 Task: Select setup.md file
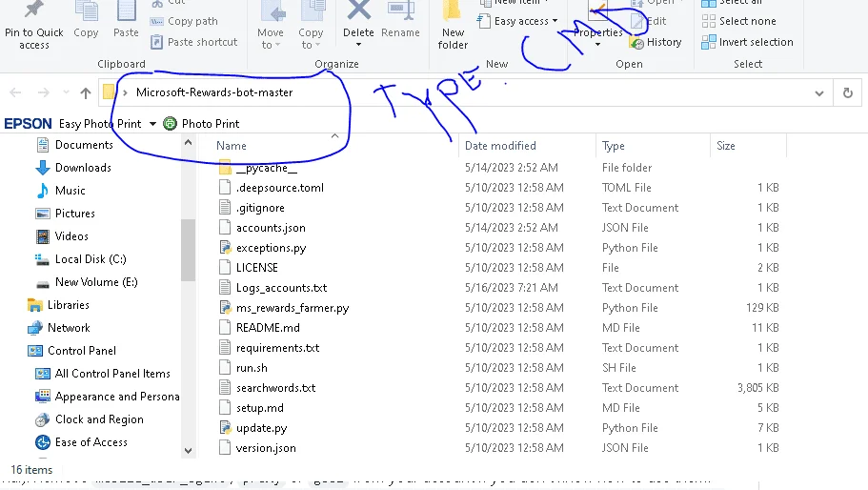pos(259,408)
